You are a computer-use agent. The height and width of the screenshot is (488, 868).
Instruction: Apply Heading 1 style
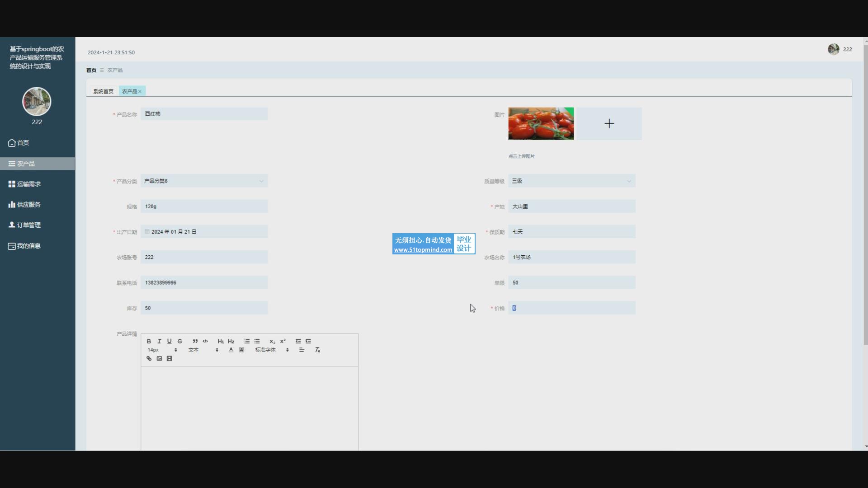(221, 341)
